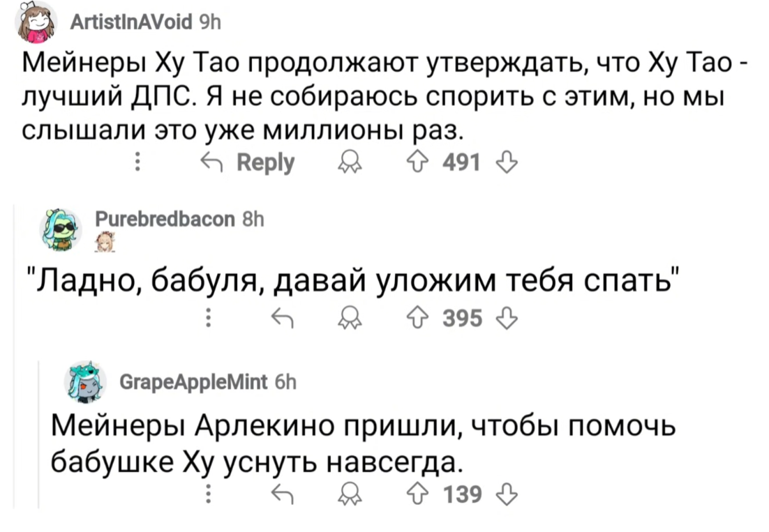
Task: Click ArtistInAVoid's avatar picture
Action: click(x=38, y=24)
